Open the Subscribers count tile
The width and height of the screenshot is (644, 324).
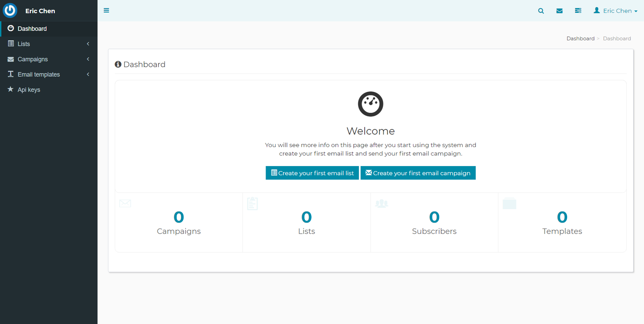pos(434,222)
